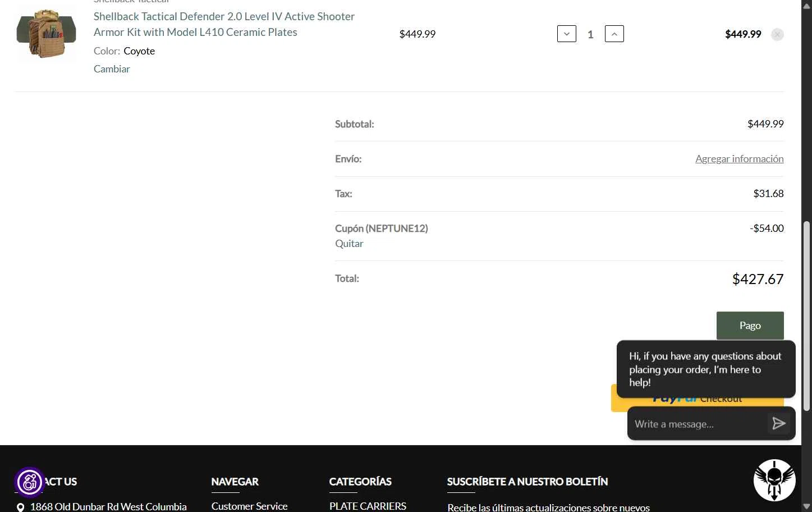Open the Shellback Tactical Defender product thumbnail
Image resolution: width=812 pixels, height=512 pixels.
tap(46, 34)
